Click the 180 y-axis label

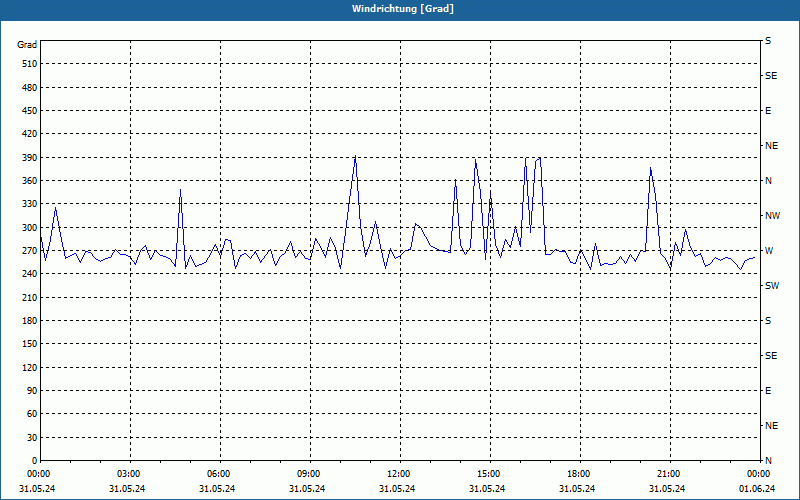pyautogui.click(x=30, y=321)
